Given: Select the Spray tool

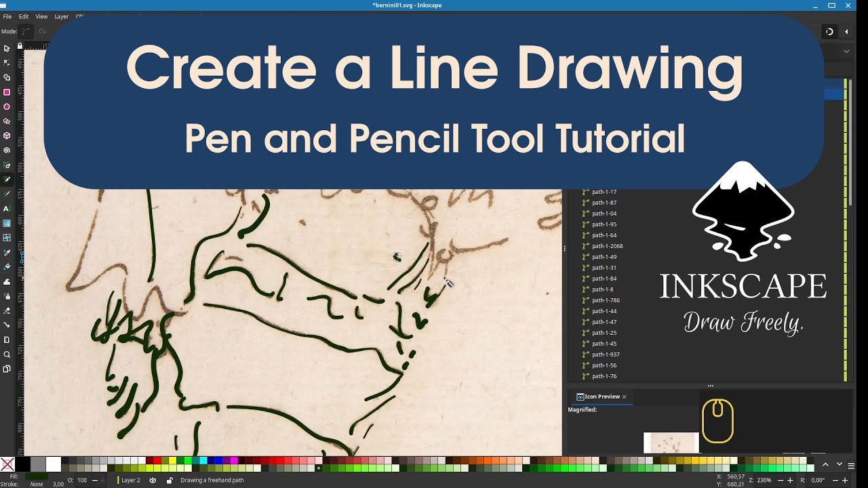Looking at the screenshot, I should (7, 296).
